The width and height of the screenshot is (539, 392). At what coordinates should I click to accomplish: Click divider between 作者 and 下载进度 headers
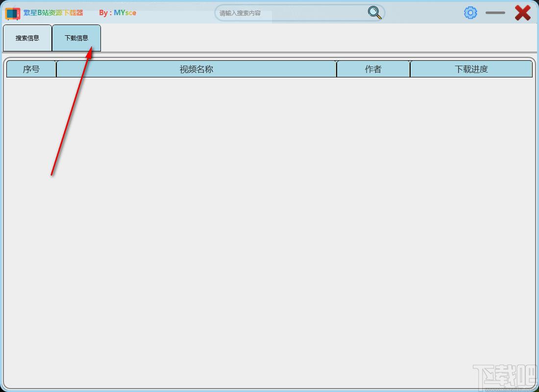[410, 69]
